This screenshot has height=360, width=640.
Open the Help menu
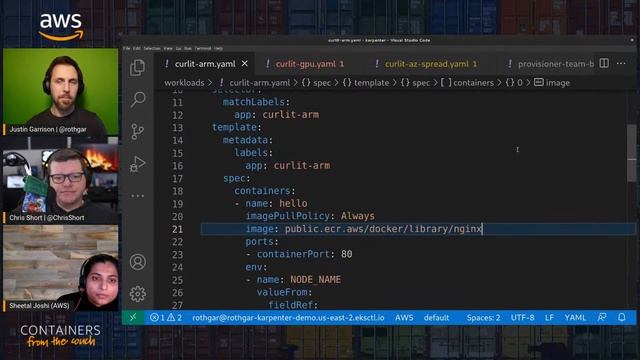pos(219,48)
